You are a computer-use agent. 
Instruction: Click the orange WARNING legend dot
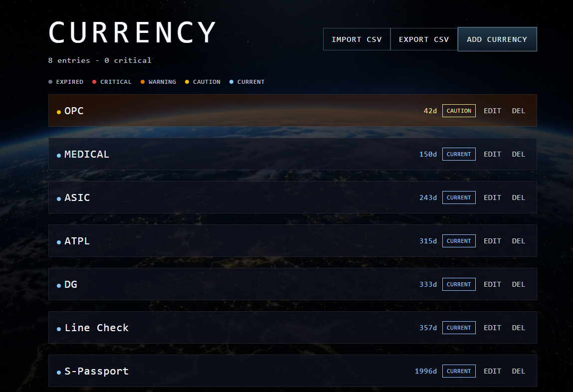(143, 82)
